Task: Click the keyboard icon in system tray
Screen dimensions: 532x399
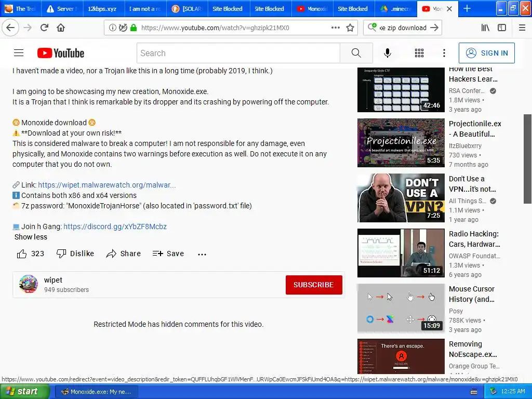Action: pyautogui.click(x=474, y=392)
